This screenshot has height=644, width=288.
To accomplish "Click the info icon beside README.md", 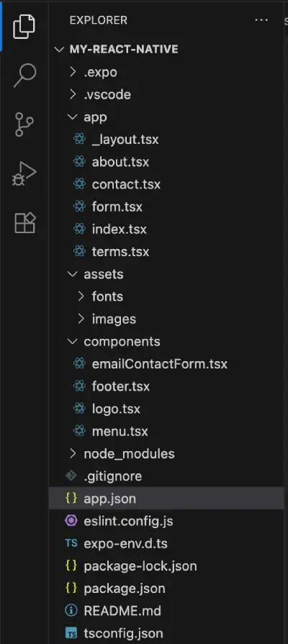I will click(x=71, y=611).
